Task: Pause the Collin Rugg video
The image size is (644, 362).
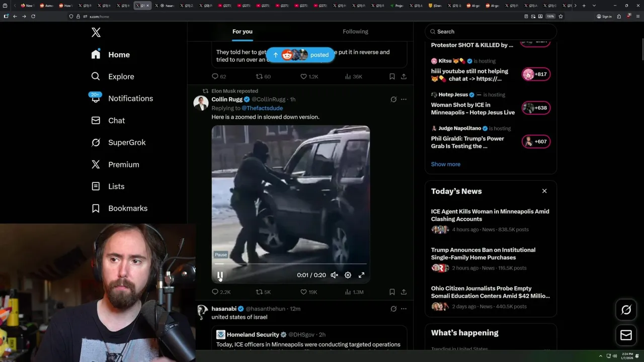Action: click(220, 275)
